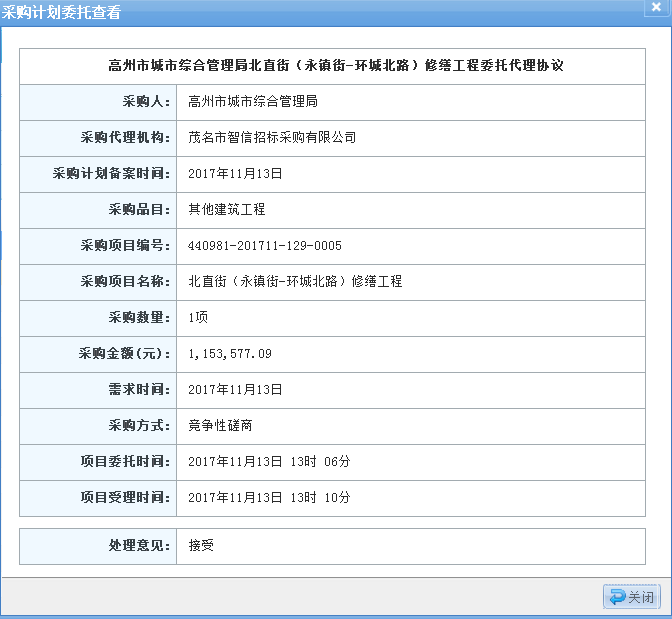Screen dimensions: 672x619
Task: Select the 采购人 value 高州市城市综合管理局
Action: 253,102
